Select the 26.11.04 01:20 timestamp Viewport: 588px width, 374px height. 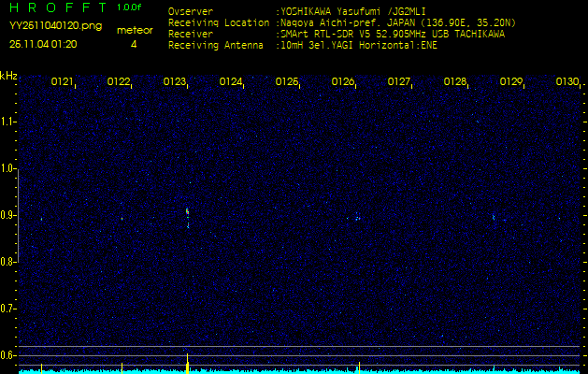tap(43, 44)
